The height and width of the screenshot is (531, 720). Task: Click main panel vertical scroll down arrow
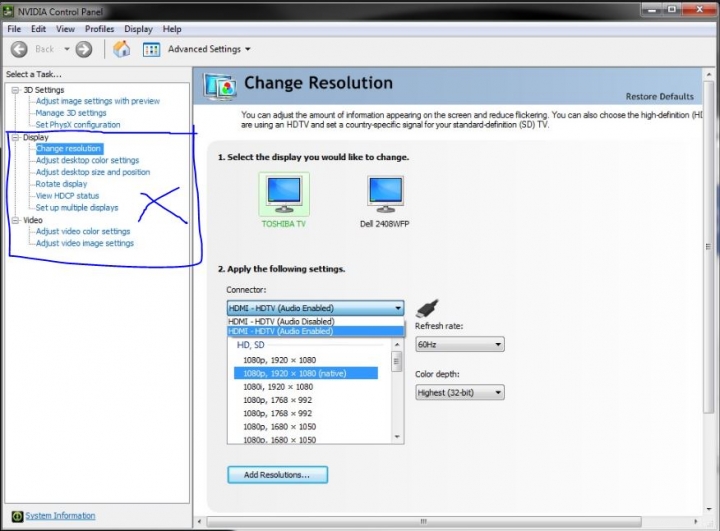(709, 509)
